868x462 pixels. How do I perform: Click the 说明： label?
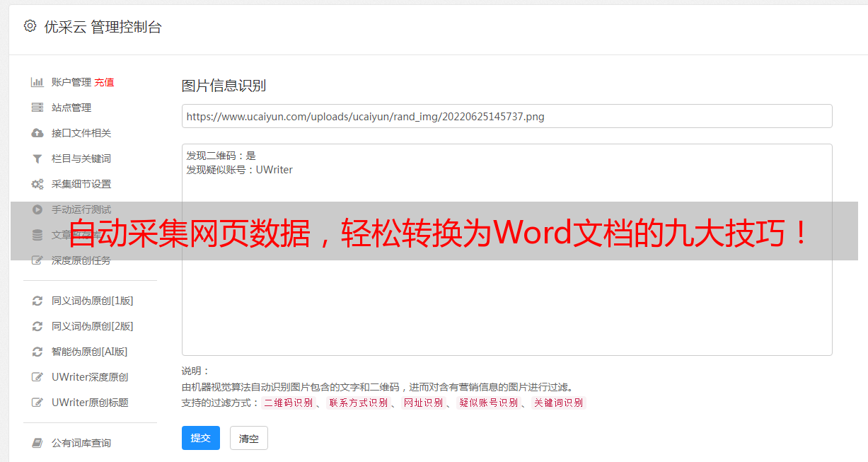point(196,371)
